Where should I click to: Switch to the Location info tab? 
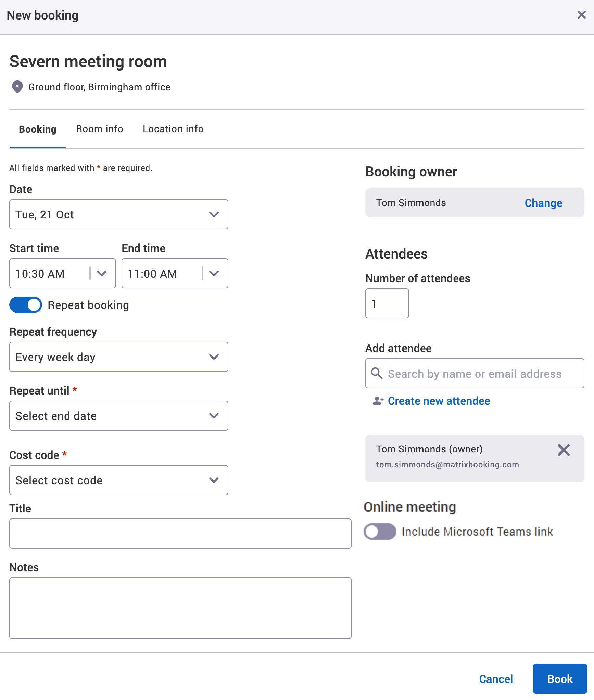click(x=173, y=129)
